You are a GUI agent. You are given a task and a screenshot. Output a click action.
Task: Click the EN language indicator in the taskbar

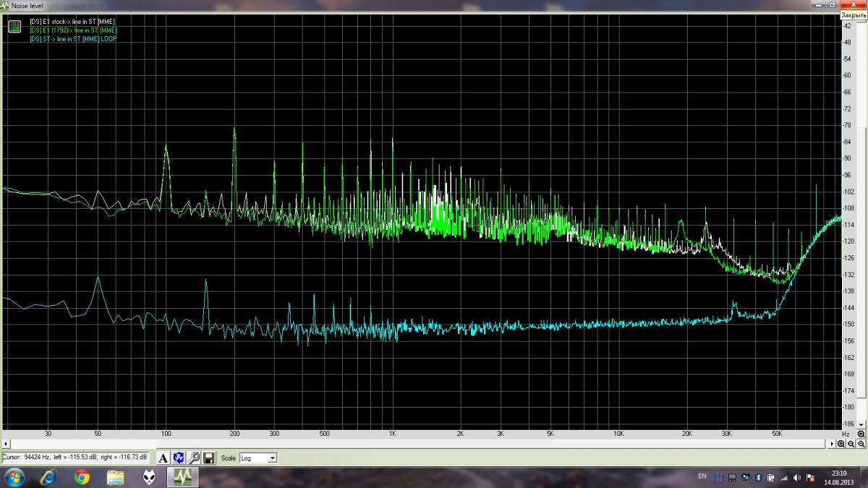[x=702, y=476]
